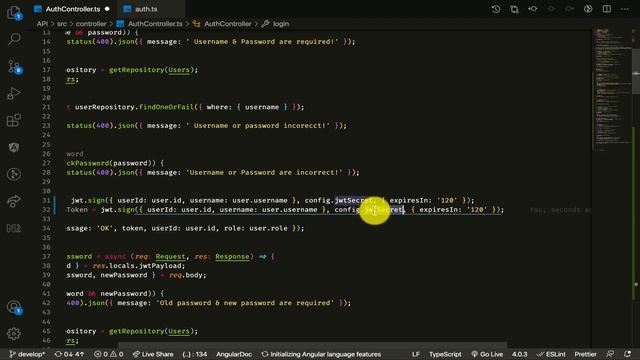Click the sync changes 0↓ 4↑ indicator
Screen dimensions: 640x360
[70, 354]
